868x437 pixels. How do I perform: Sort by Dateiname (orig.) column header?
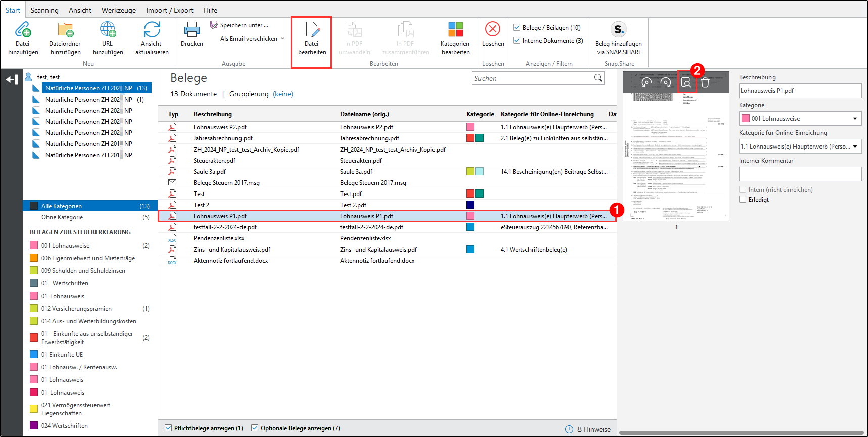tap(364, 114)
